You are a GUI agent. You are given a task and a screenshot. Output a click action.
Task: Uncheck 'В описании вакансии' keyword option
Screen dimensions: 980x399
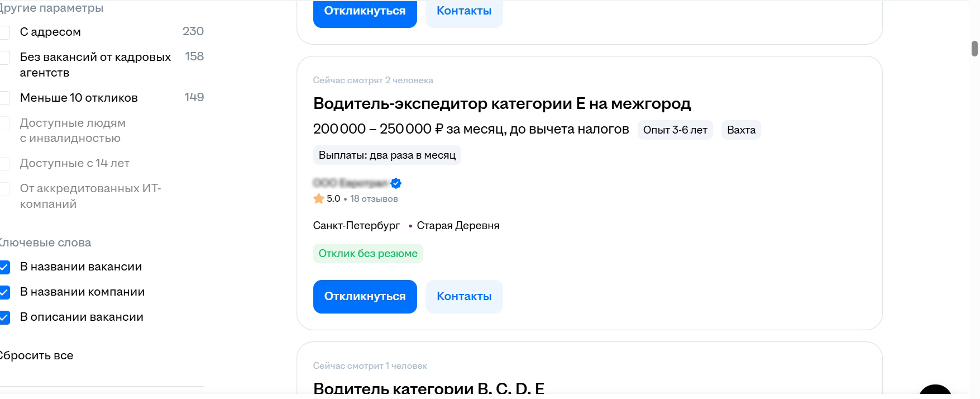[4, 317]
